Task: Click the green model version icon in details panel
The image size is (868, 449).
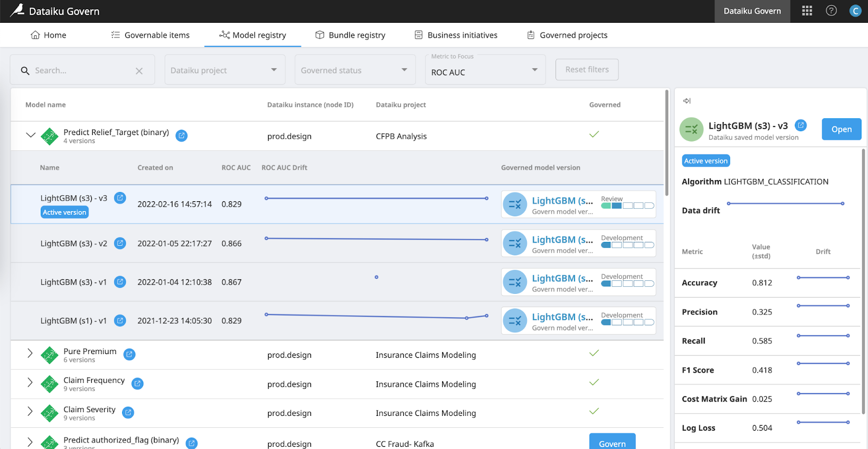Action: point(692,130)
